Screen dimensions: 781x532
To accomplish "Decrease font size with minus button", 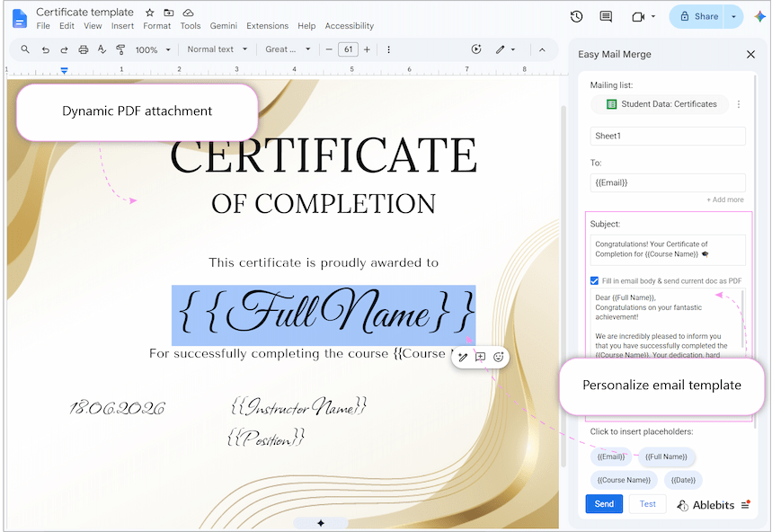I will (x=329, y=49).
